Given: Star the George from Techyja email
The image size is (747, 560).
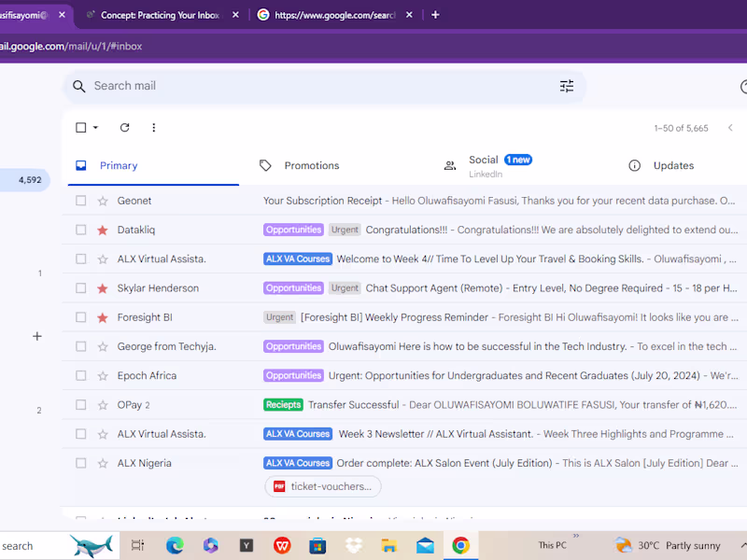Looking at the screenshot, I should (103, 346).
